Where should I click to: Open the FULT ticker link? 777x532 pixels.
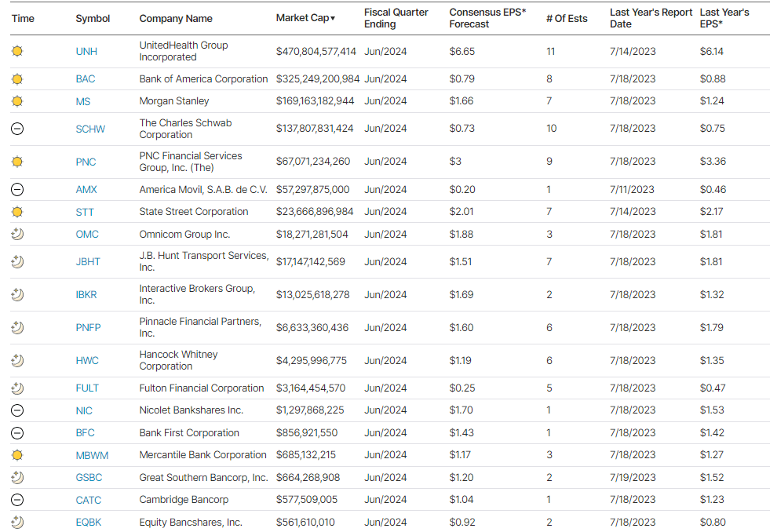click(x=87, y=388)
